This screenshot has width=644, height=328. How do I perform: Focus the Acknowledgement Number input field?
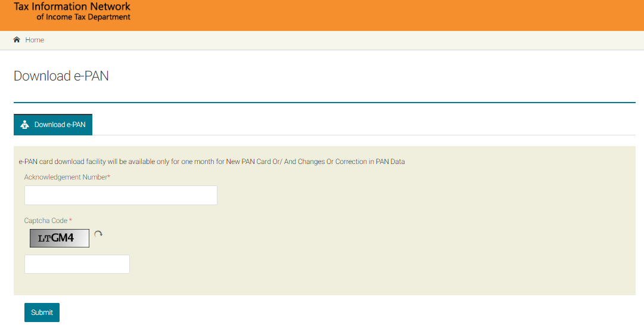(x=121, y=195)
